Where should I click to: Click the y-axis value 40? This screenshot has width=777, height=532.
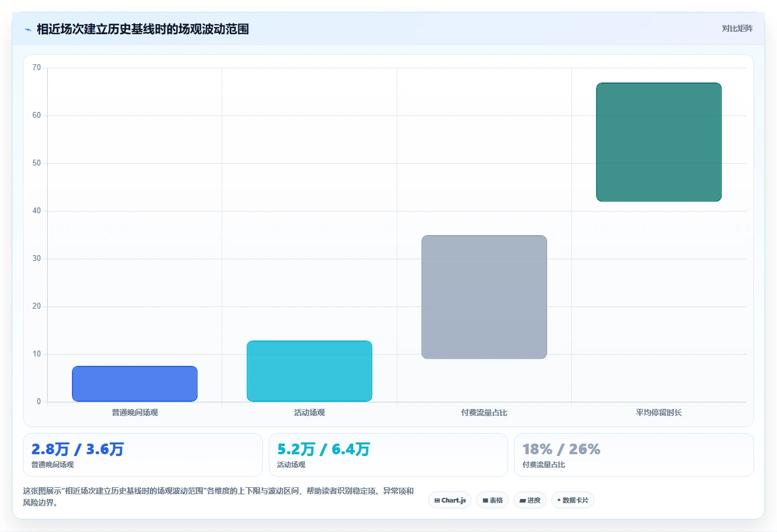tap(37, 211)
